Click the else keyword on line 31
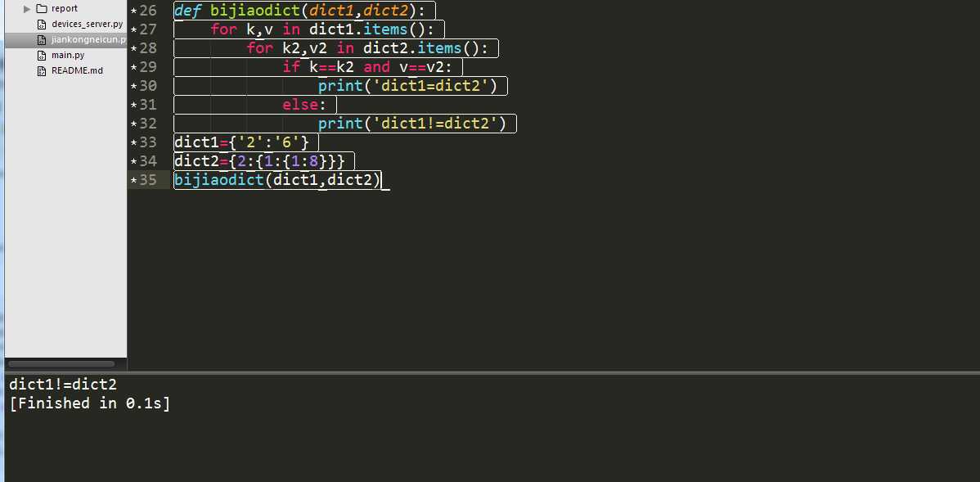980x482 pixels. pos(300,105)
